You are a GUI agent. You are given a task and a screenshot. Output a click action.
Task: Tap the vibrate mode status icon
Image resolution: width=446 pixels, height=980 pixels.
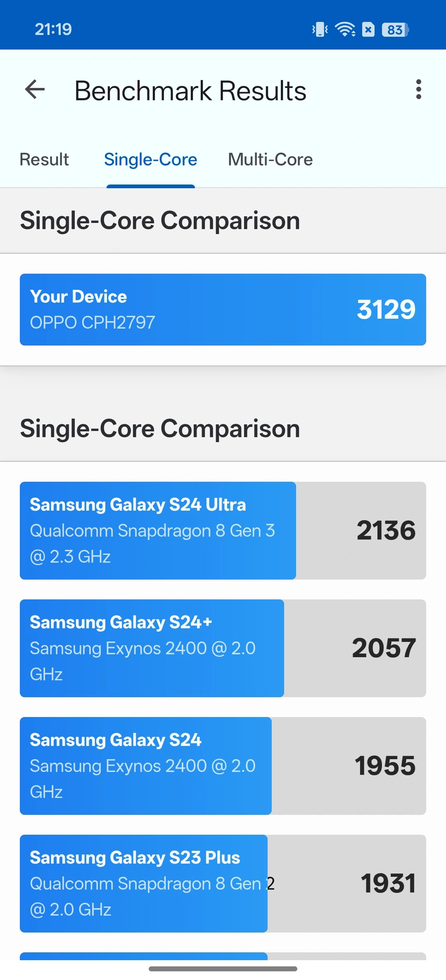[320, 29]
